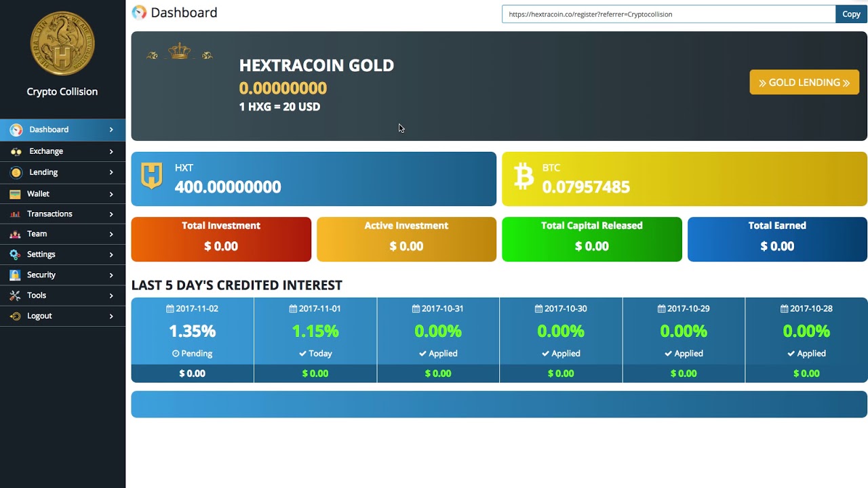Open the Wallet sidebar item
This screenshot has width=868, height=488.
62,194
